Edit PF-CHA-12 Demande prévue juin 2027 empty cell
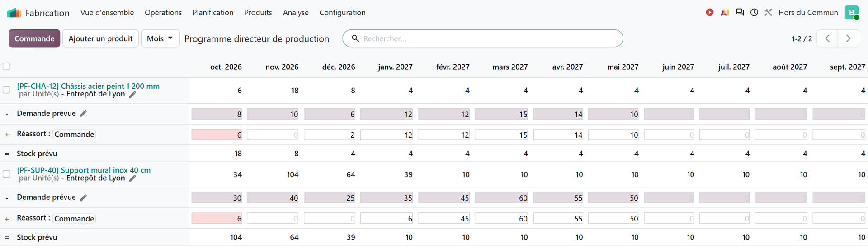The image size is (868, 250). tap(669, 114)
